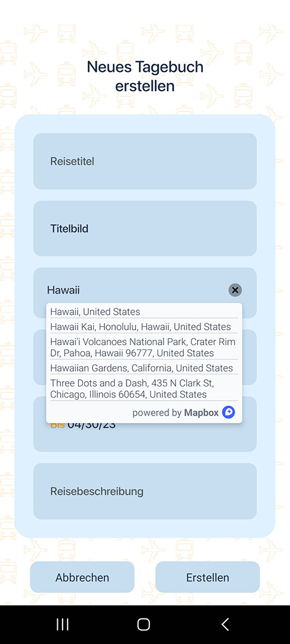
Task: Tap the Neues Tagebuch erstellen heading
Action: click(145, 76)
